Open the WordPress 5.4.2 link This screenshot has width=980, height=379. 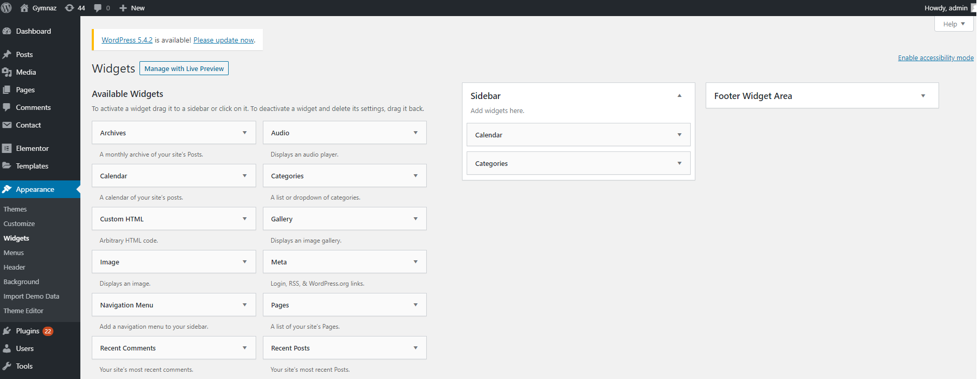[x=127, y=40]
